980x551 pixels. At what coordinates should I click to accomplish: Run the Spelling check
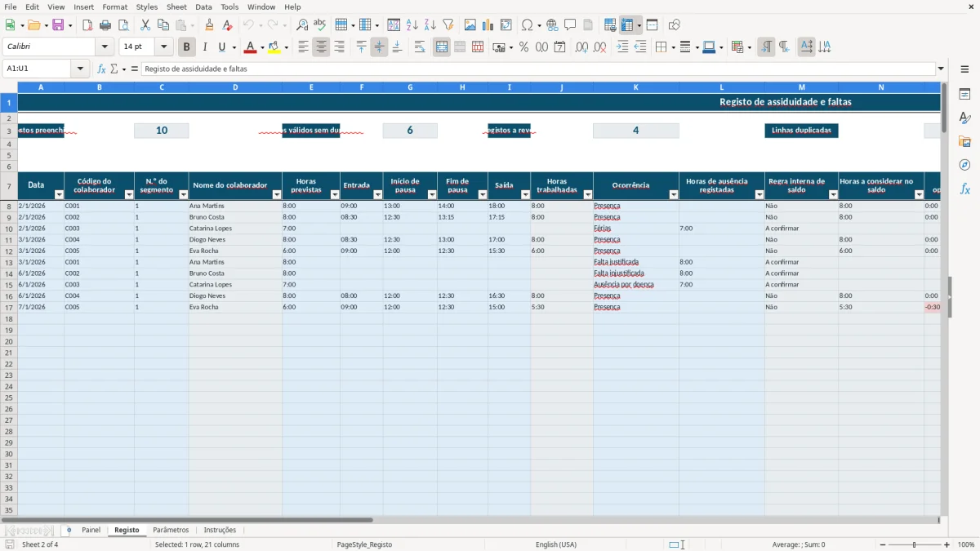(x=320, y=25)
